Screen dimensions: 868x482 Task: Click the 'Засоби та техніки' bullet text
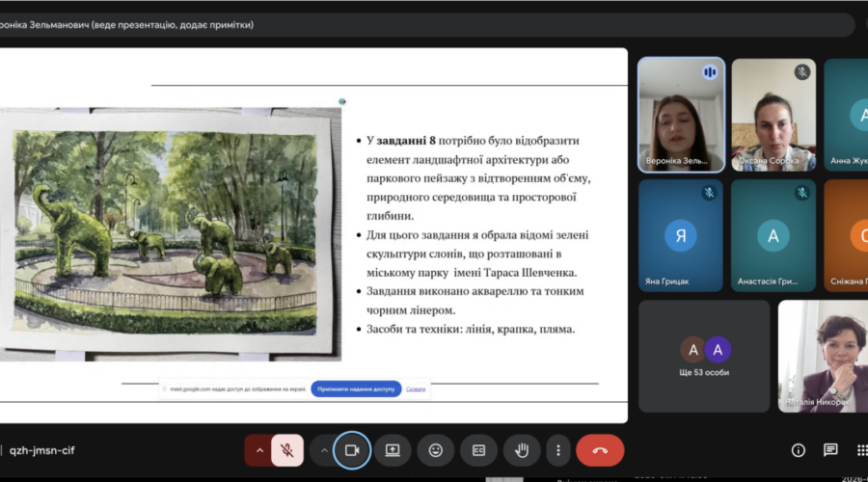pos(471,330)
